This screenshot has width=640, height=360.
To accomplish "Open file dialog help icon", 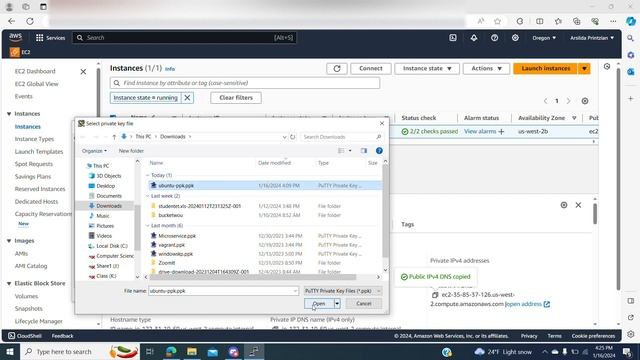I will click(379, 151).
